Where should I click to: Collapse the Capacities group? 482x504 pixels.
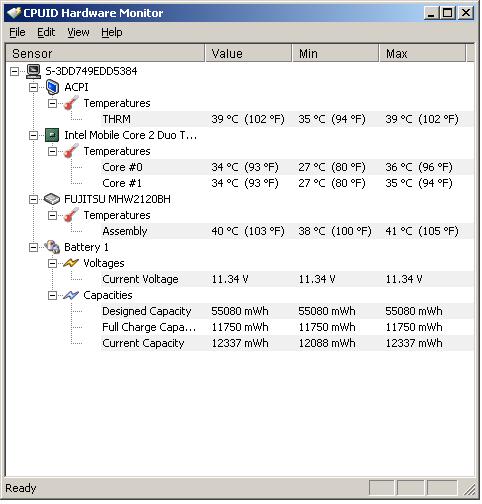coord(52,295)
